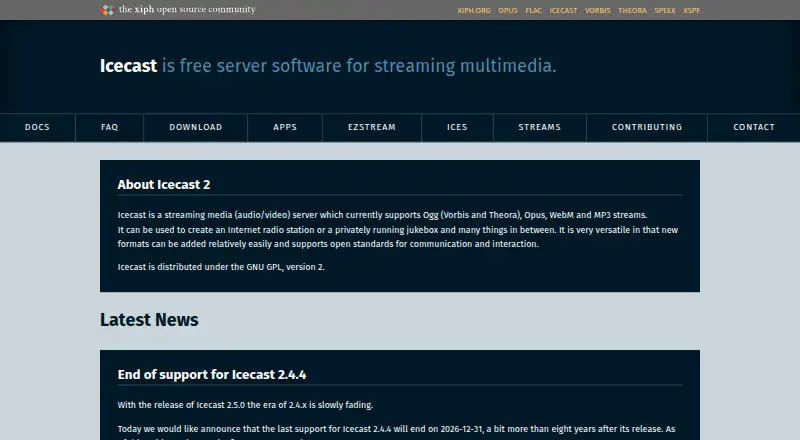
Task: Click the sentence mentioning Ogg (Vorbis and Theora)
Action: pyautogui.click(x=382, y=215)
